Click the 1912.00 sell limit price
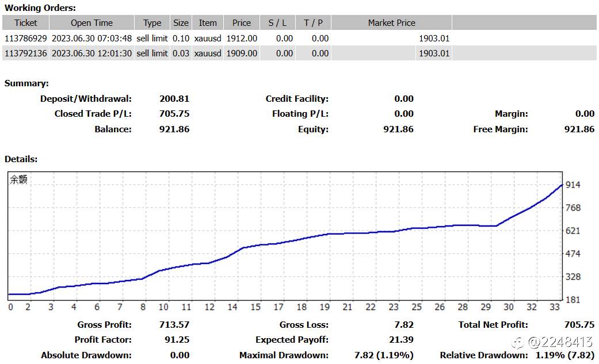The width and height of the screenshot is (599, 364). [x=242, y=39]
